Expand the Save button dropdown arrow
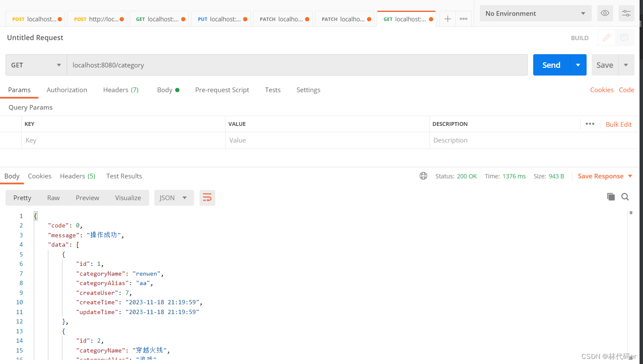The image size is (643, 364). coord(626,65)
